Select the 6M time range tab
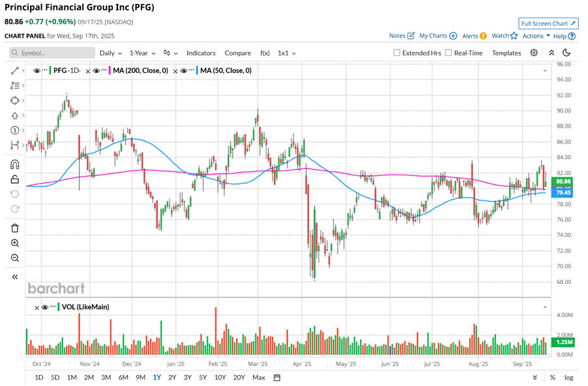 [x=123, y=378]
